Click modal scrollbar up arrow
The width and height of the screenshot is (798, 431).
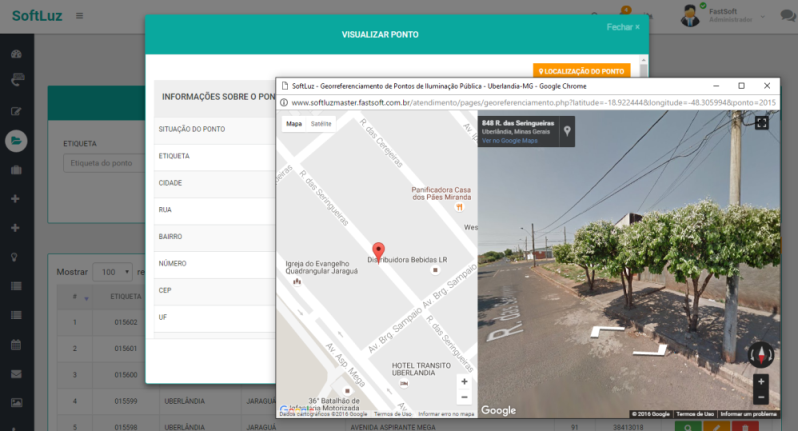click(x=643, y=60)
